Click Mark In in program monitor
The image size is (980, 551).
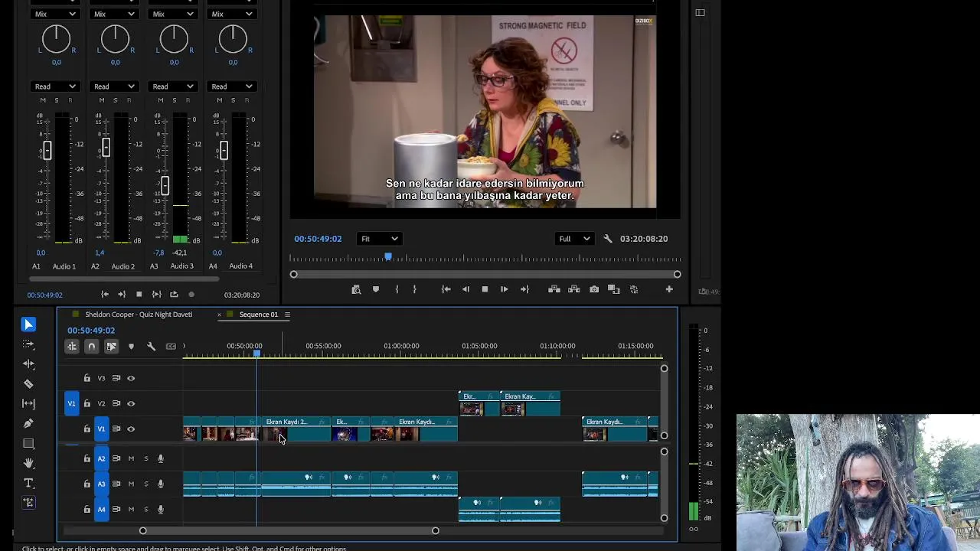tap(397, 289)
